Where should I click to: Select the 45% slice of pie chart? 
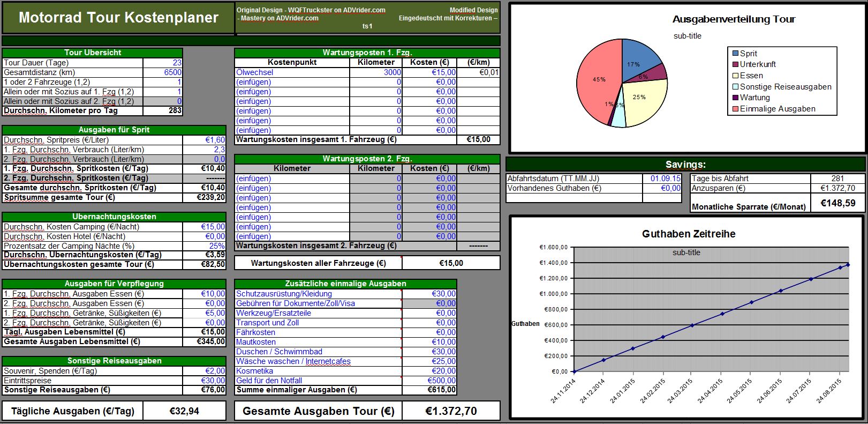coord(597,80)
